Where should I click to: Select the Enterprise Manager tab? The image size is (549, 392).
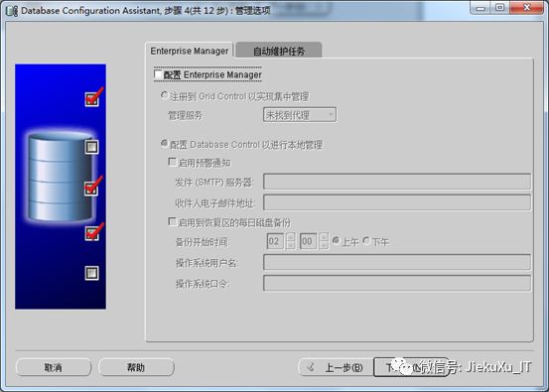tap(189, 51)
